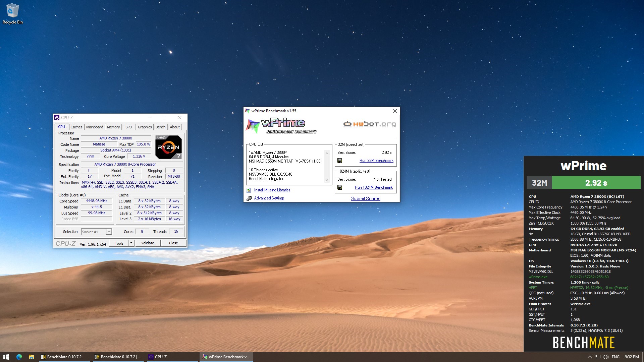This screenshot has height=362, width=644.
Task: Switch to the SPD tab in CPU-Z
Action: pos(129,127)
